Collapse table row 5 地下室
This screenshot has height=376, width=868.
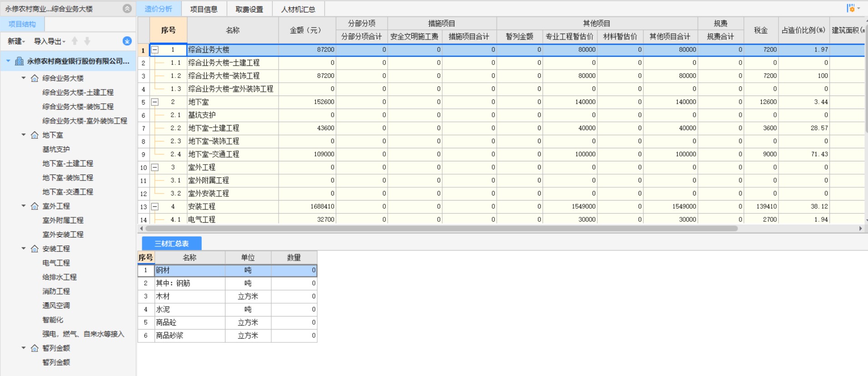click(155, 102)
